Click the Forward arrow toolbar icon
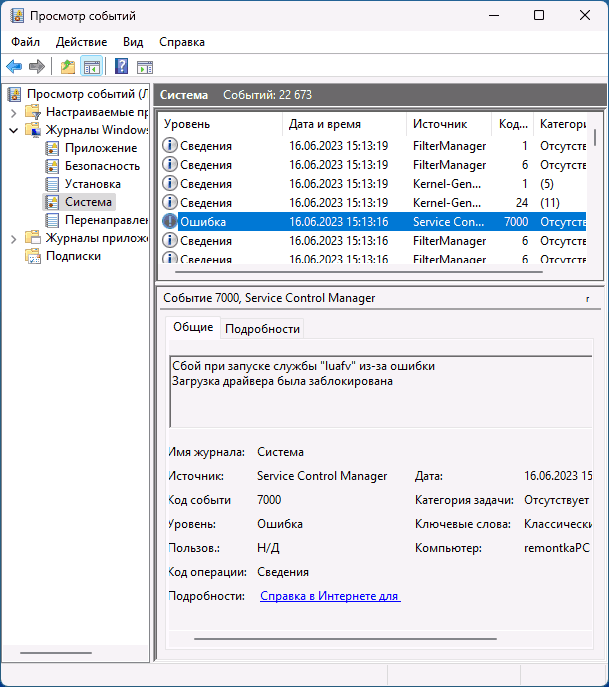Image resolution: width=609 pixels, height=687 pixels. click(x=37, y=67)
